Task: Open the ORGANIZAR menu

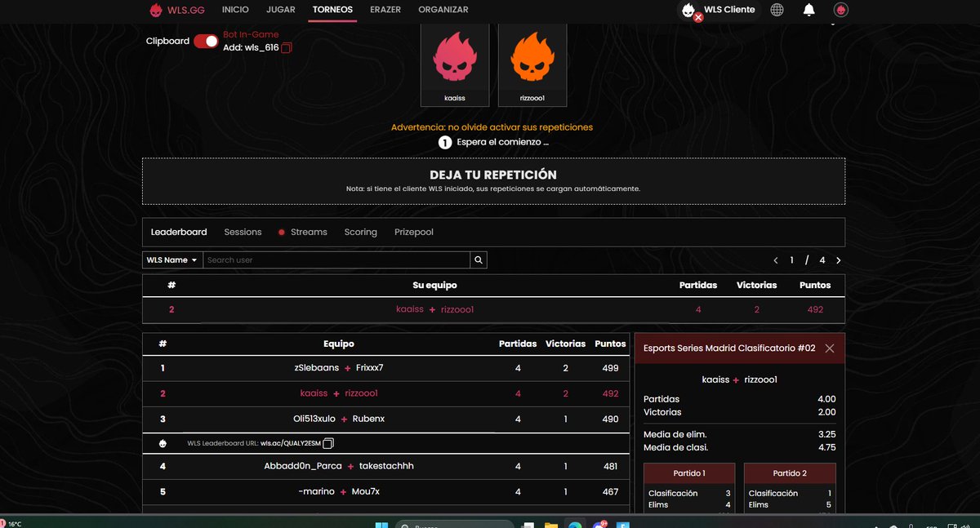Action: click(x=443, y=10)
